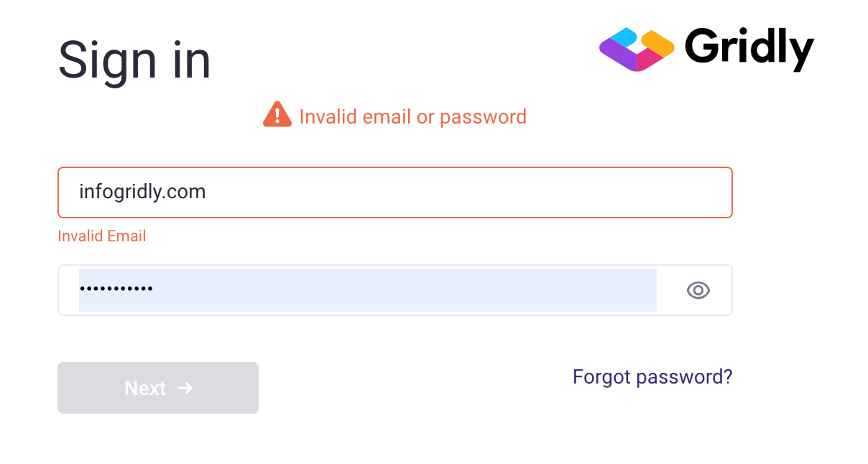Click the Gridly colorful logo icon
The width and height of the screenshot is (868, 464).
click(637, 50)
